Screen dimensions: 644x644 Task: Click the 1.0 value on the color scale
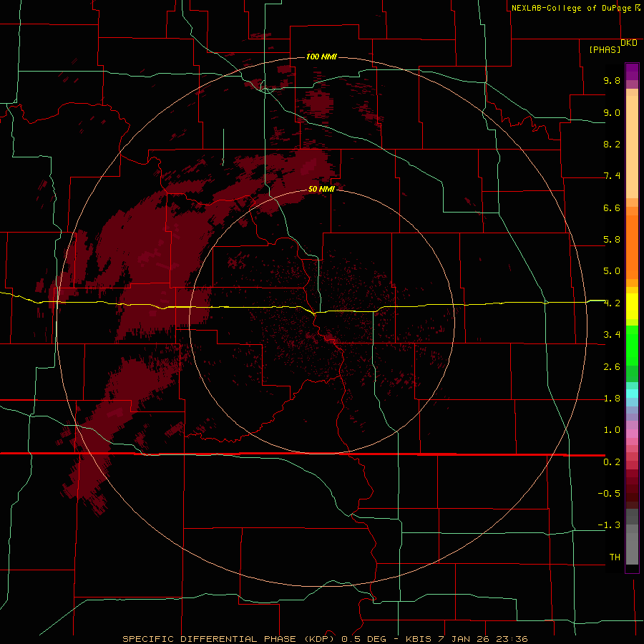(612, 431)
